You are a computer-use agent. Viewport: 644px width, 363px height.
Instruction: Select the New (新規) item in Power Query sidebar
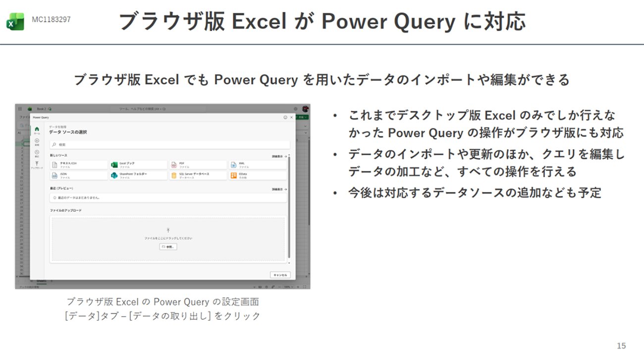(x=37, y=142)
